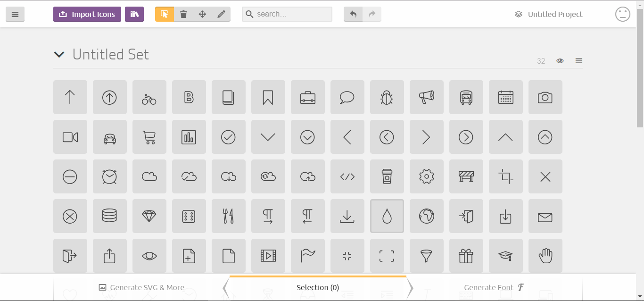Select the shopping cart icon
Screen dimensions: 644x301
click(x=149, y=137)
